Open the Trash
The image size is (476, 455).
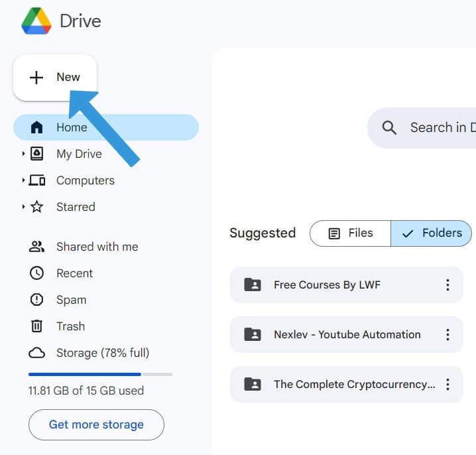[70, 326]
